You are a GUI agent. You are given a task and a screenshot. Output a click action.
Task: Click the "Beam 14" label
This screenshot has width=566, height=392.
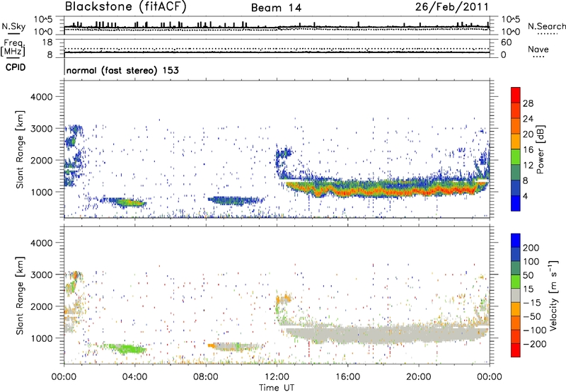click(x=276, y=8)
